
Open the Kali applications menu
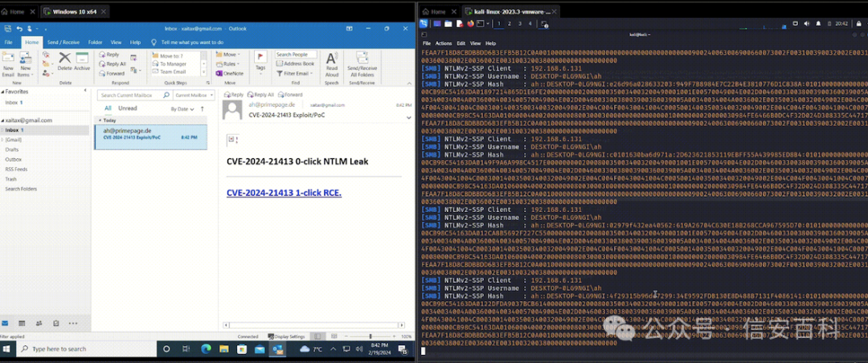click(424, 24)
